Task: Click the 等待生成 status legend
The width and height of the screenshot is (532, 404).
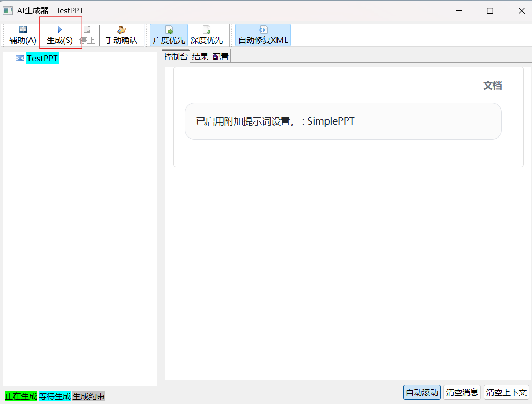Action: [55, 396]
